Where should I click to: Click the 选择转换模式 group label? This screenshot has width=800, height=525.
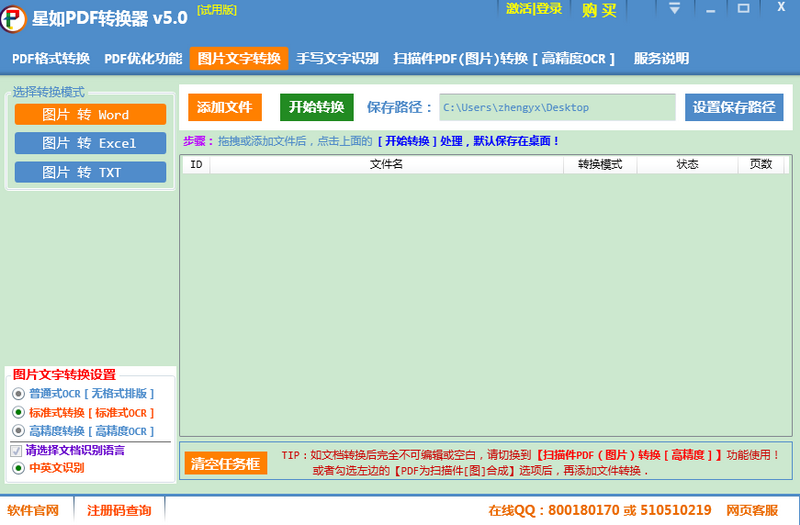(48, 92)
